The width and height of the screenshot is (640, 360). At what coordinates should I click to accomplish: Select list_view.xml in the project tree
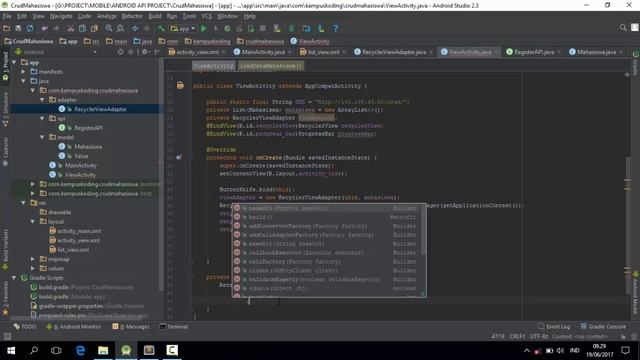point(73,250)
